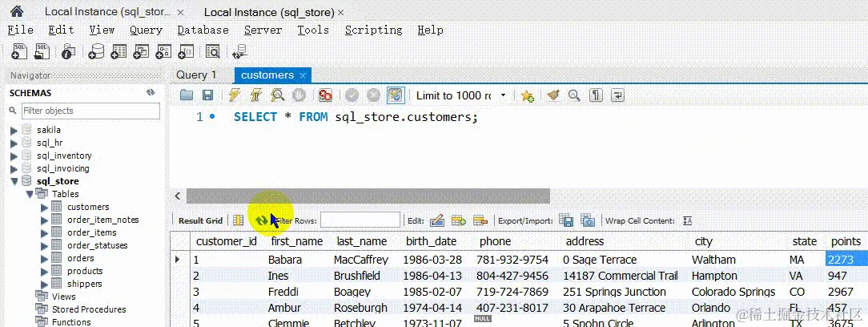868x327 pixels.
Task: Collapse the Tables node
Action: [30, 194]
